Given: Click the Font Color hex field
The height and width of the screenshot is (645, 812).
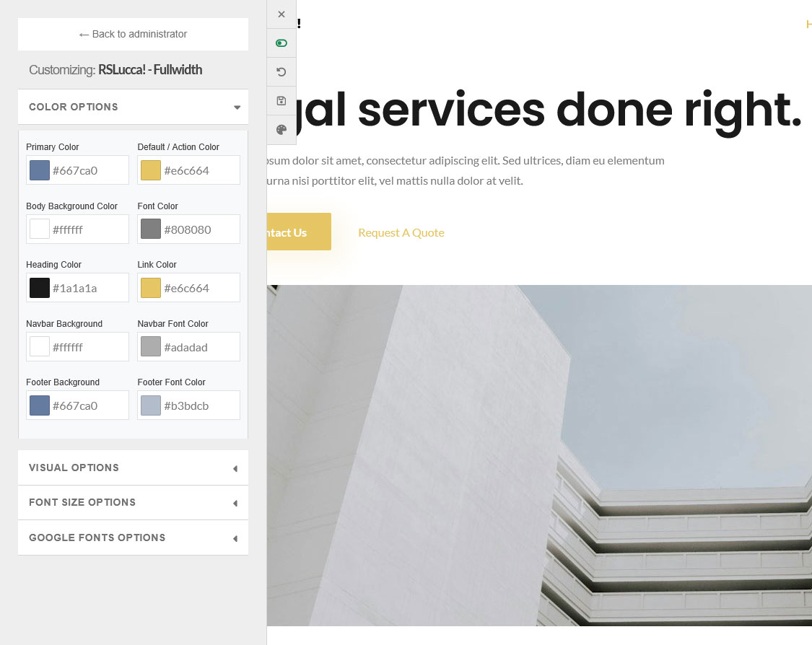Looking at the screenshot, I should pos(199,229).
